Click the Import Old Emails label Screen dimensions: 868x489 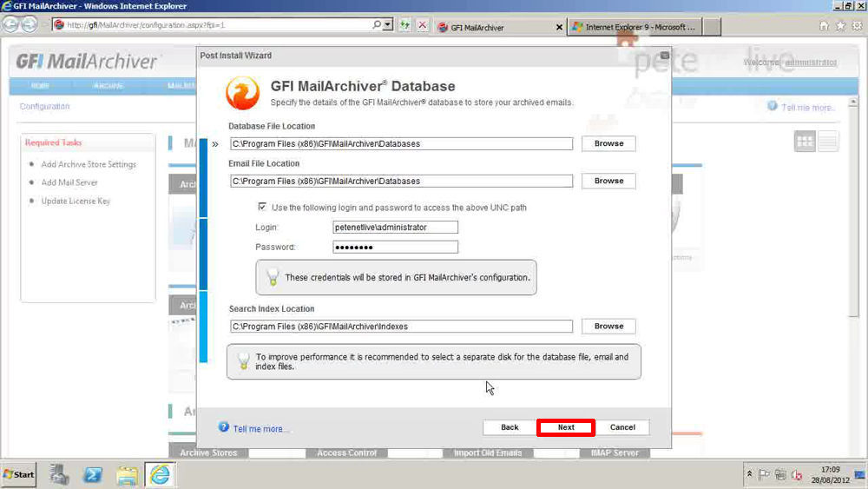488,453
